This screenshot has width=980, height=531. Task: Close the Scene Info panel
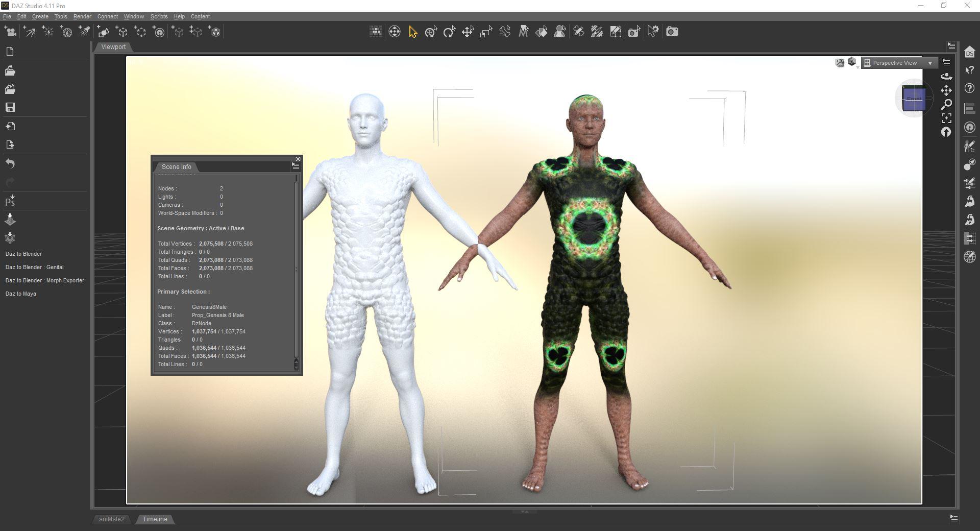pyautogui.click(x=298, y=159)
